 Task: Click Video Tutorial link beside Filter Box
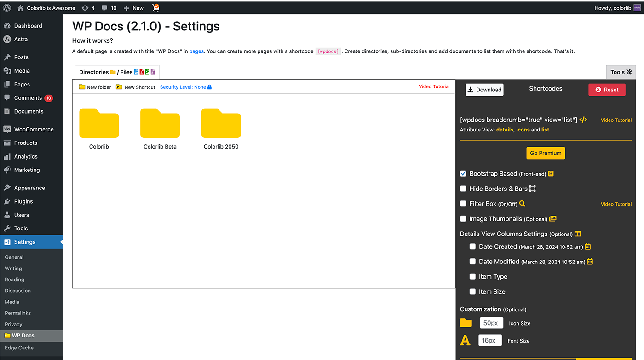point(616,204)
